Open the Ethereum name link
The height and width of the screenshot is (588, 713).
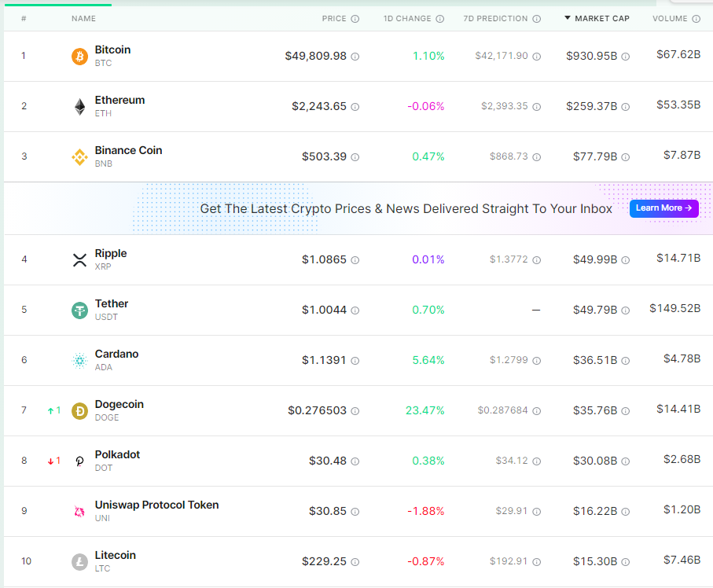pyautogui.click(x=120, y=100)
